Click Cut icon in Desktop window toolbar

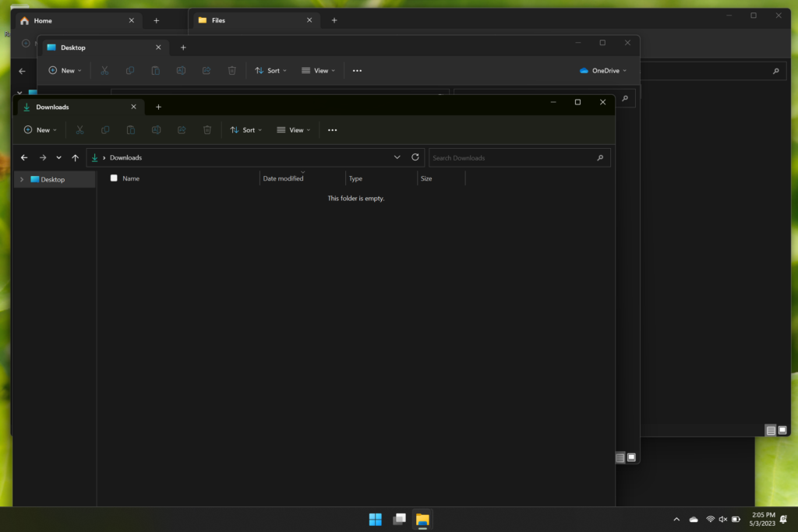coord(105,71)
